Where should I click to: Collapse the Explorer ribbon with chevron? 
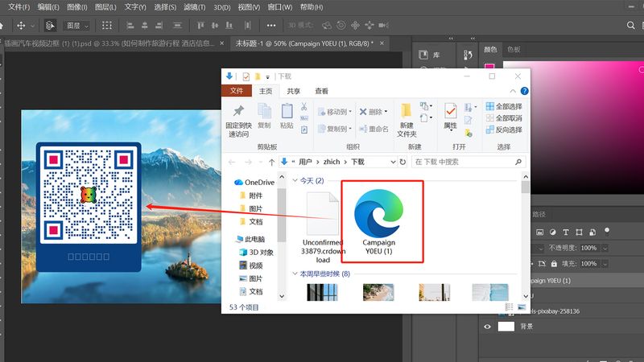(513, 91)
